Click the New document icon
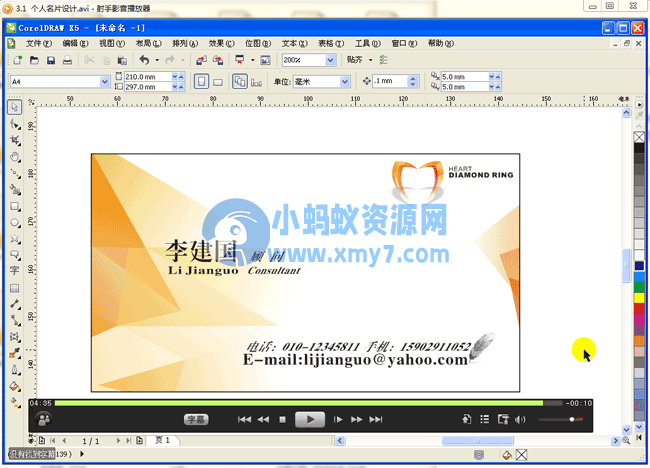Image resolution: width=650 pixels, height=468 pixels. [17, 60]
